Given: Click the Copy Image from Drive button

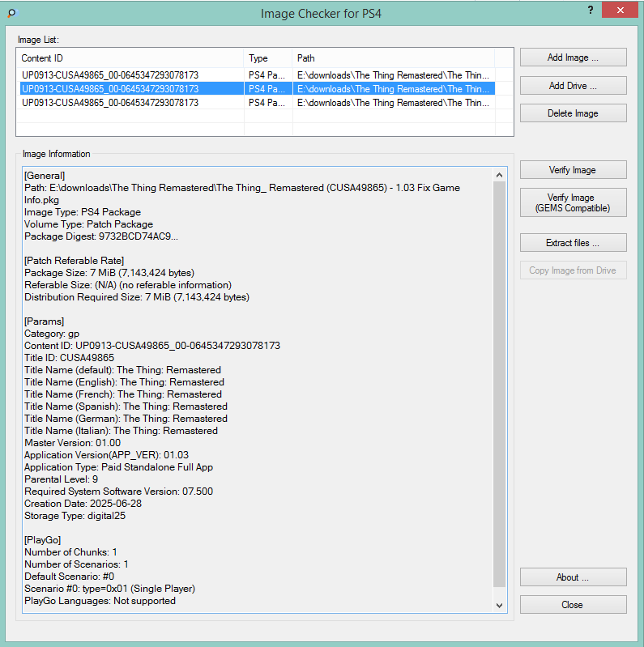Looking at the screenshot, I should click(573, 270).
